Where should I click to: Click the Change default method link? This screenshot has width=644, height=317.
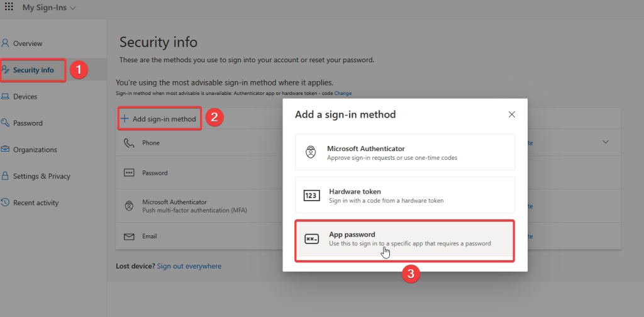tap(343, 93)
